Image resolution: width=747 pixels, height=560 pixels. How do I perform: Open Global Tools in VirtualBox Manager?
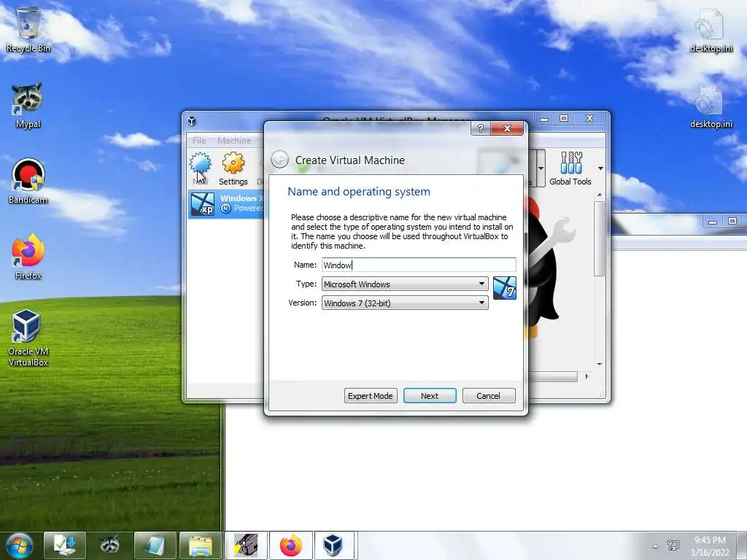pyautogui.click(x=570, y=168)
